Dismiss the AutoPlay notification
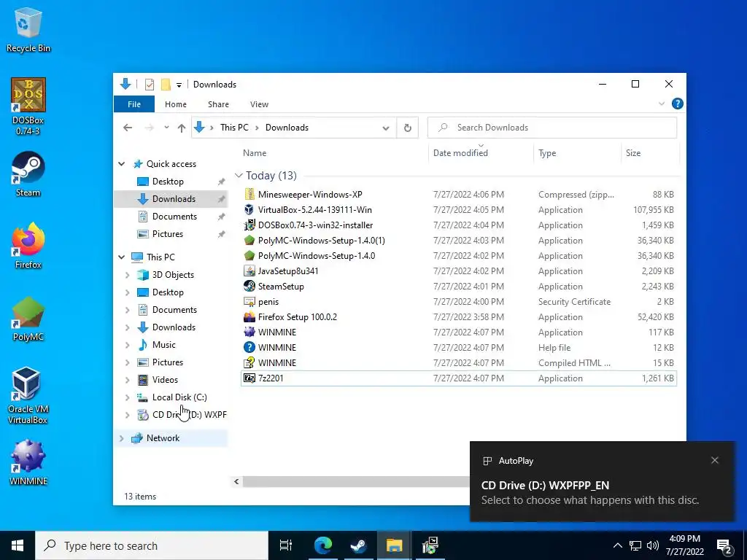This screenshot has height=560, width=747. (x=715, y=460)
